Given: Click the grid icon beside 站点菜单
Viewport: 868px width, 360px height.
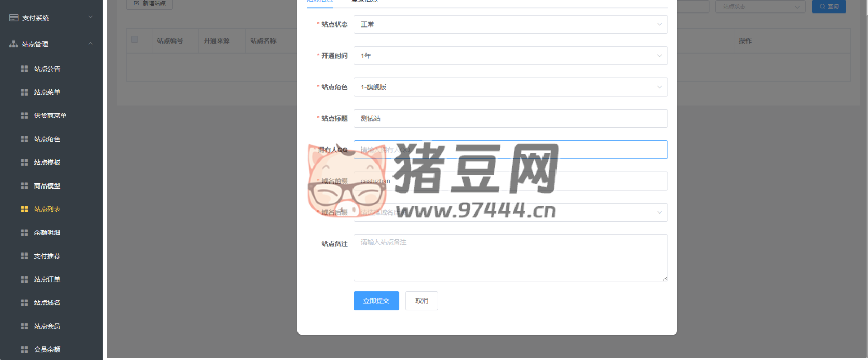Looking at the screenshot, I should (x=24, y=92).
